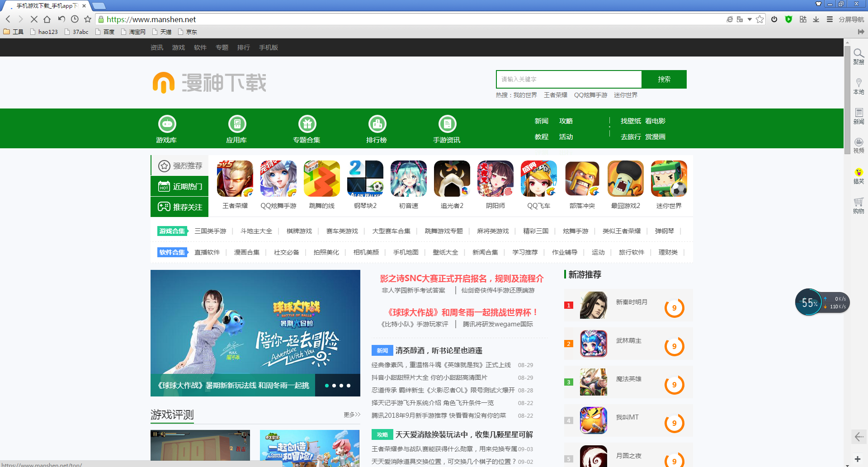Open 迷你世界 game icon
The image size is (868, 467).
(x=669, y=179)
